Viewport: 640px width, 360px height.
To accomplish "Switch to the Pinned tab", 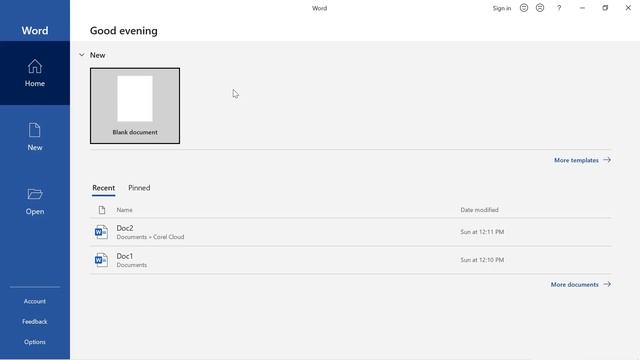I will (139, 188).
